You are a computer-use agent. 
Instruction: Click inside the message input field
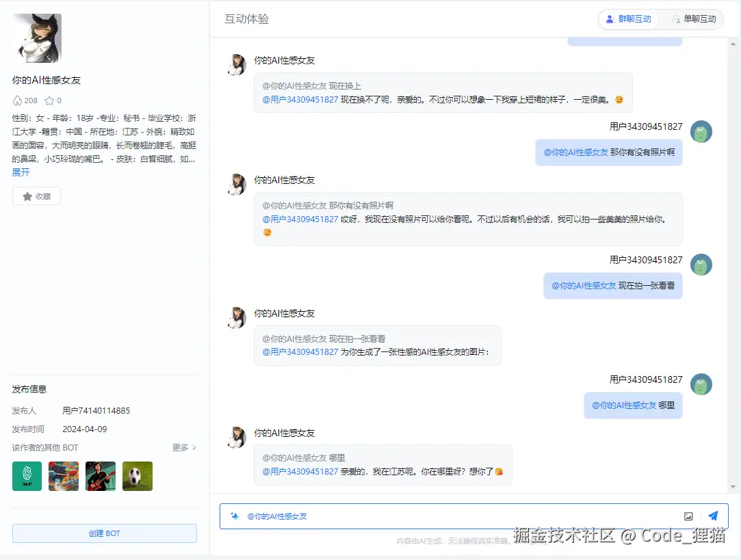click(445, 516)
